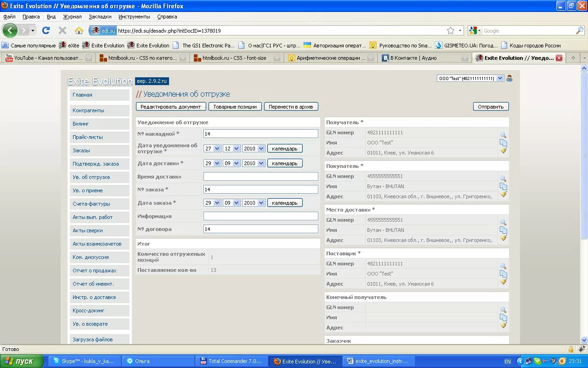Viewport: 588px width, 368px height.
Task: Switch to the В Контакте | Аудио tab
Action: (x=425, y=58)
